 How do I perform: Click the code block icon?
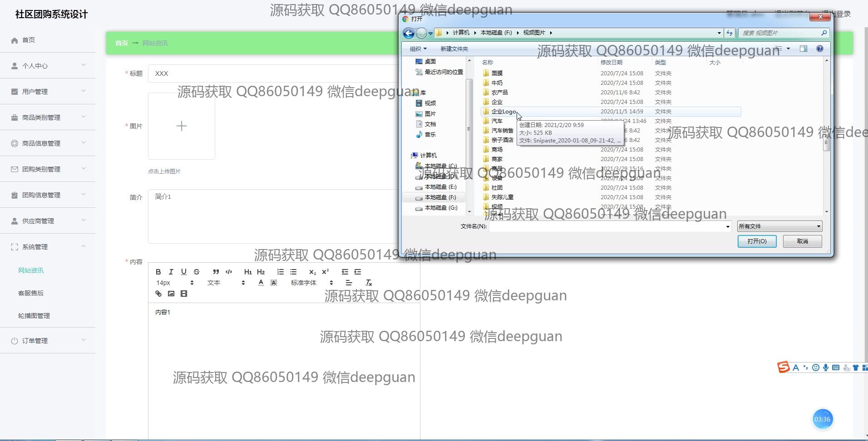[229, 272]
